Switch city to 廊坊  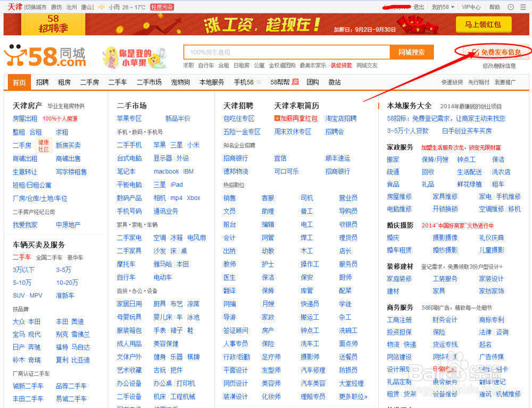click(56, 7)
